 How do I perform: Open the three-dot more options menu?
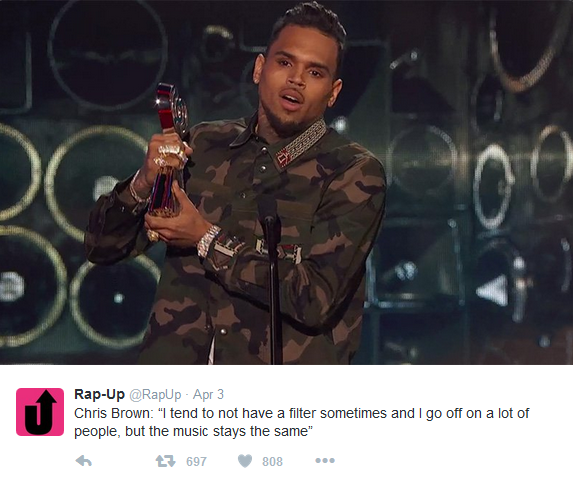pyautogui.click(x=325, y=461)
